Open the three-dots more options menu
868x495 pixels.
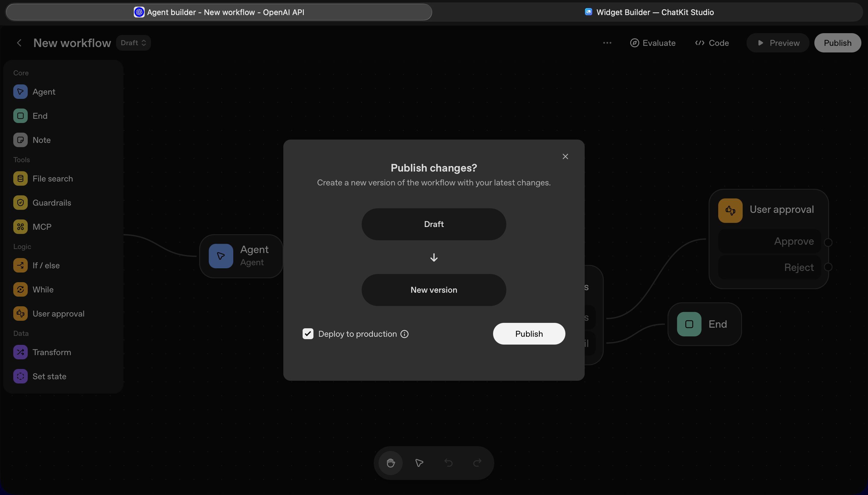[607, 43]
